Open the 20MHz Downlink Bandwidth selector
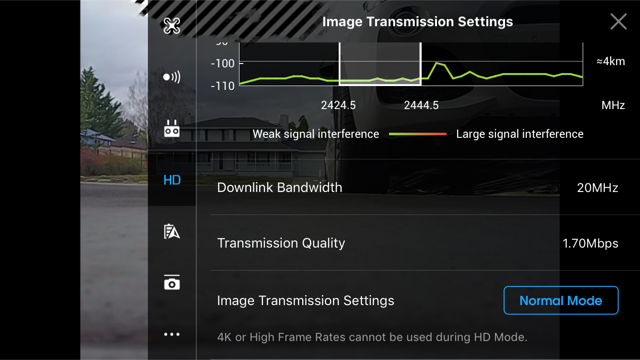The image size is (640, 360). pos(597,188)
